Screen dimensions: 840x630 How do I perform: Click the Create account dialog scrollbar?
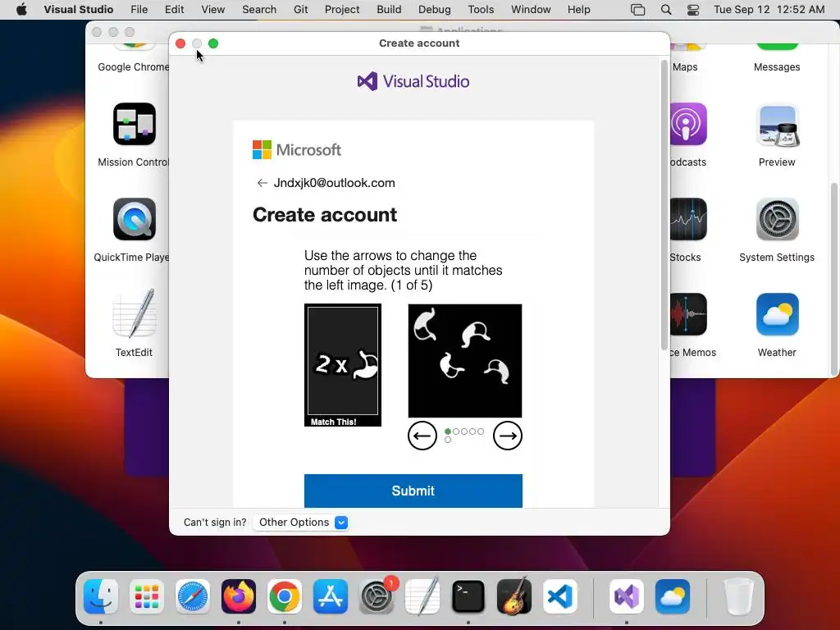click(x=664, y=203)
